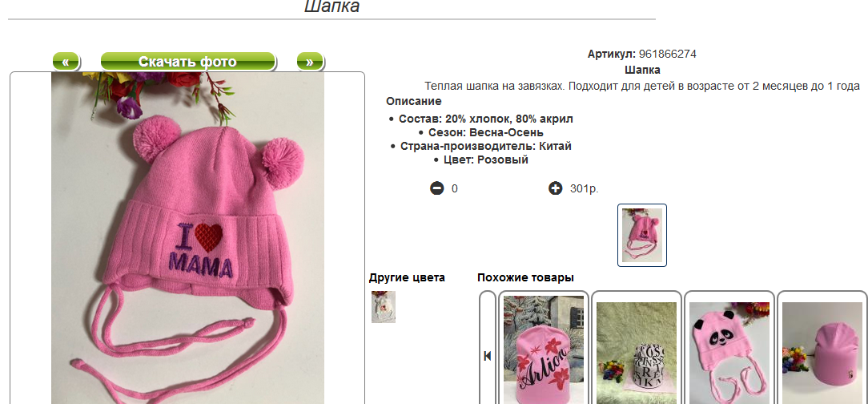The image size is (868, 404).
Task: Download photo with Скачать фото button
Action: tap(187, 62)
